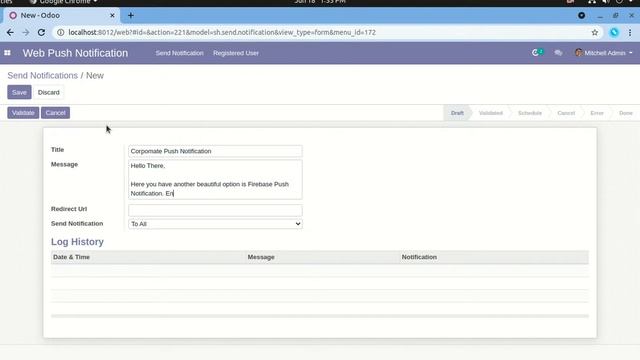Focus the Redirect Url field
The height and width of the screenshot is (360, 640).
tap(215, 210)
